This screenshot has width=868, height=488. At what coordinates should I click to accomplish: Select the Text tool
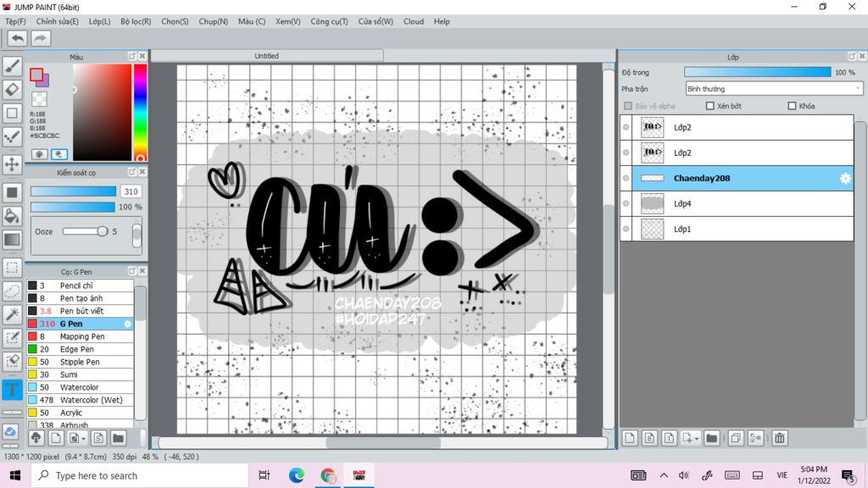tap(12, 390)
